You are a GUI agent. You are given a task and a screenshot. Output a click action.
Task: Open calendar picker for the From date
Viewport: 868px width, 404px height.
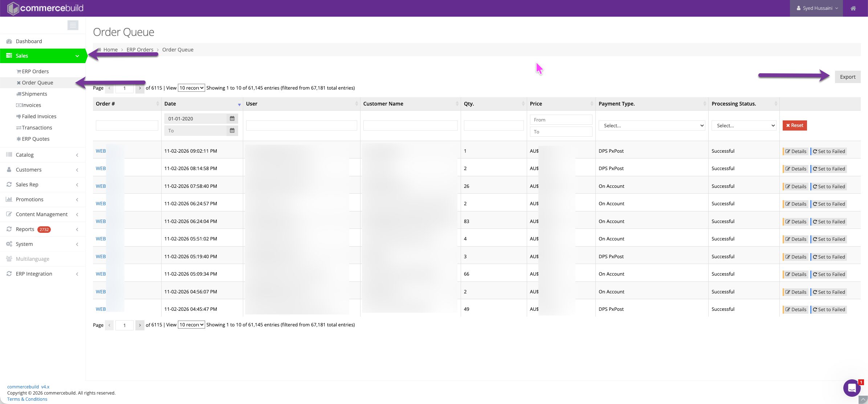(232, 119)
